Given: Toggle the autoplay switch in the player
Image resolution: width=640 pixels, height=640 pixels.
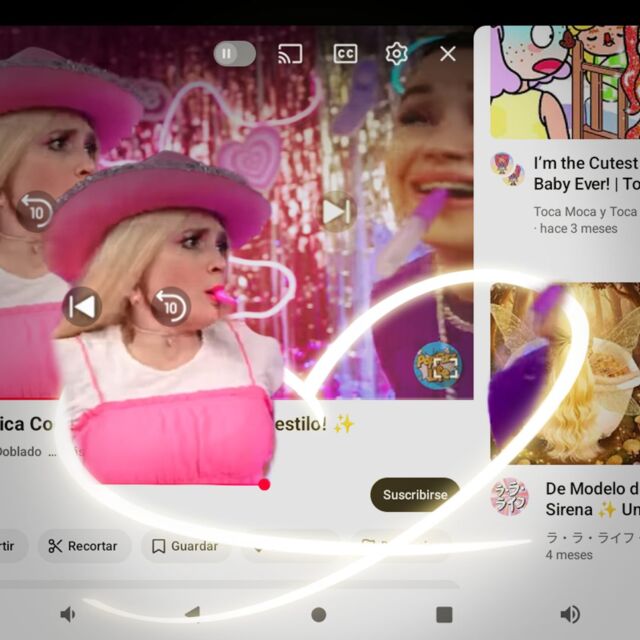Looking at the screenshot, I should pos(235,54).
